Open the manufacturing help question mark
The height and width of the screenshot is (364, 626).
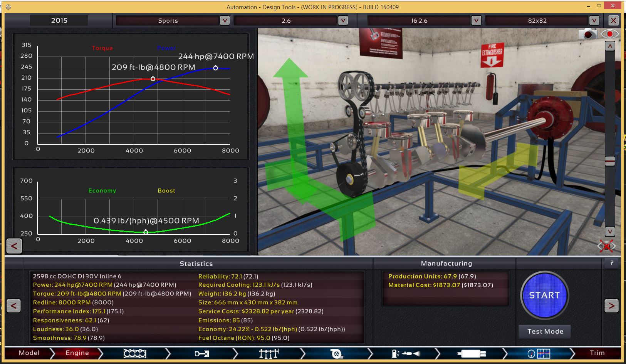612,263
